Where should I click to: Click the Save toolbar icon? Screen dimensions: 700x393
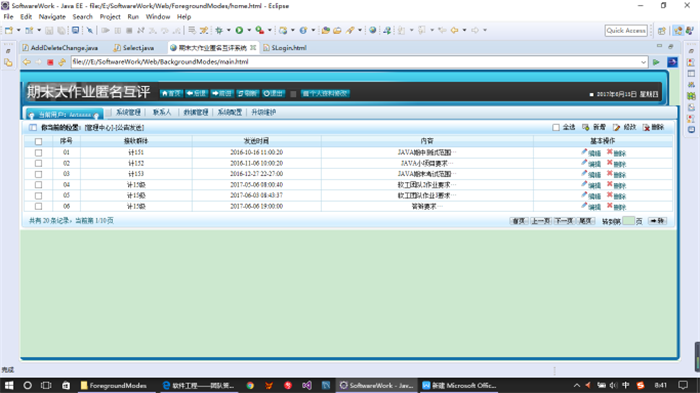click(49, 30)
